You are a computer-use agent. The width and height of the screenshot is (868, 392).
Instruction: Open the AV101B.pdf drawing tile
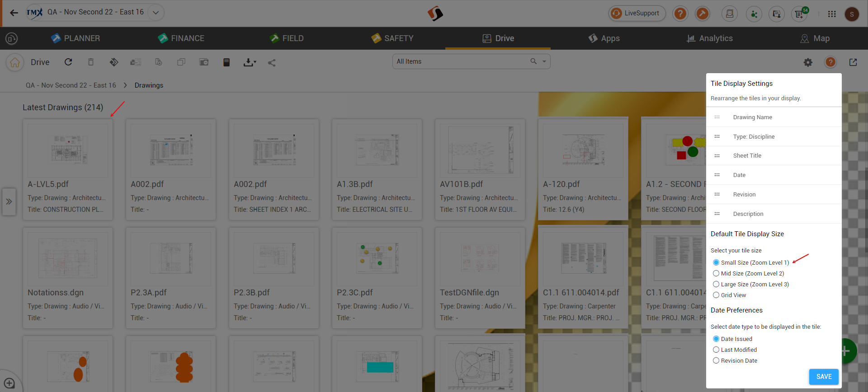(x=480, y=169)
